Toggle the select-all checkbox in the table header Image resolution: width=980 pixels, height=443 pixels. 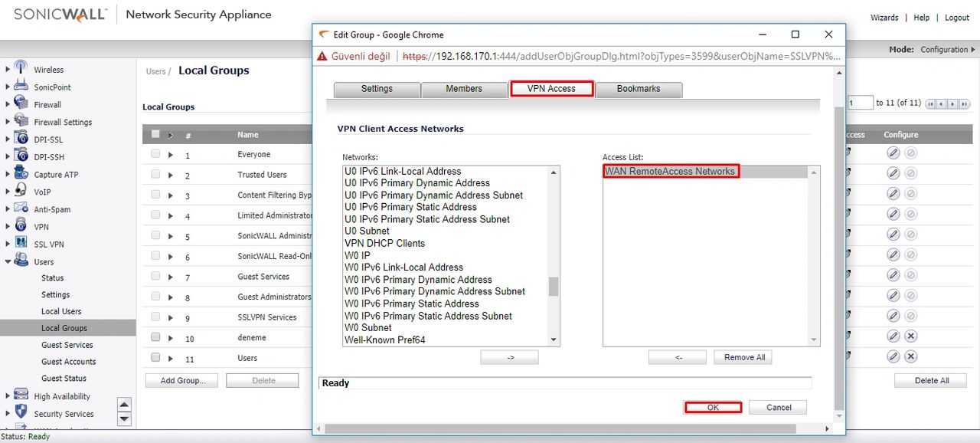156,134
